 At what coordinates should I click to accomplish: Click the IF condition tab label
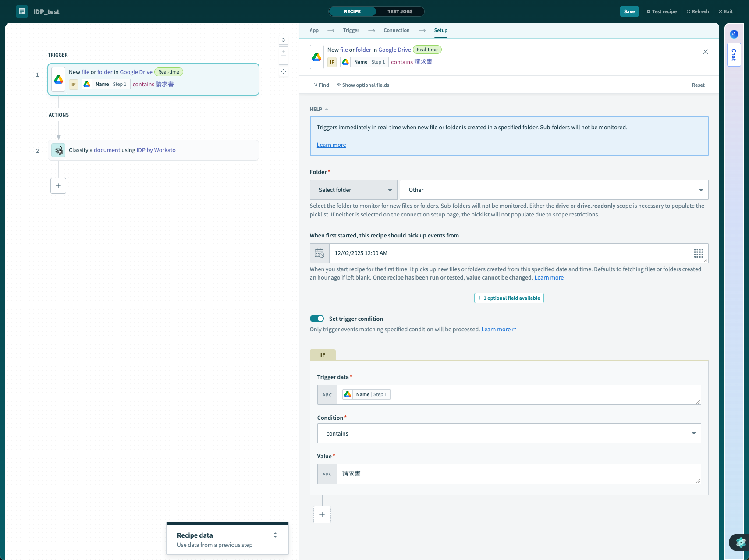click(x=323, y=354)
